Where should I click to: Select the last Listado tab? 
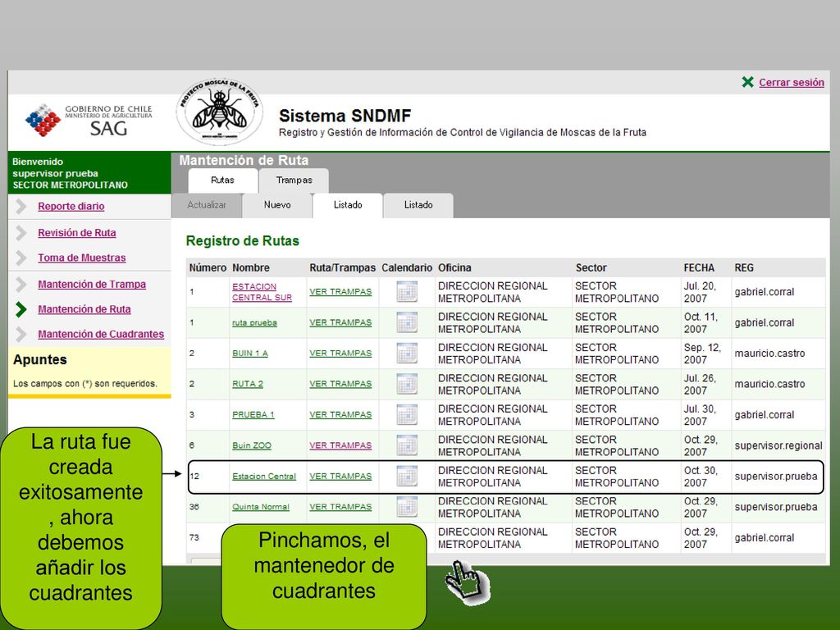point(418,205)
